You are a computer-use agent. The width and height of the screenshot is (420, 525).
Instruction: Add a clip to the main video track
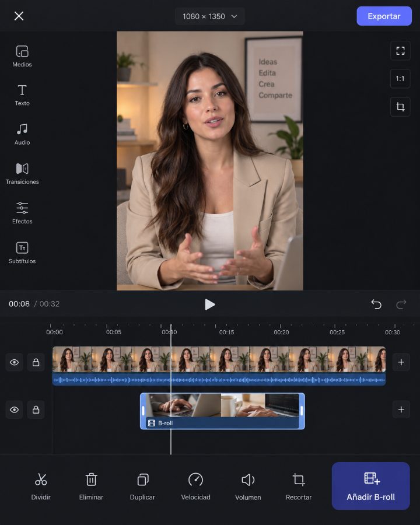(401, 362)
